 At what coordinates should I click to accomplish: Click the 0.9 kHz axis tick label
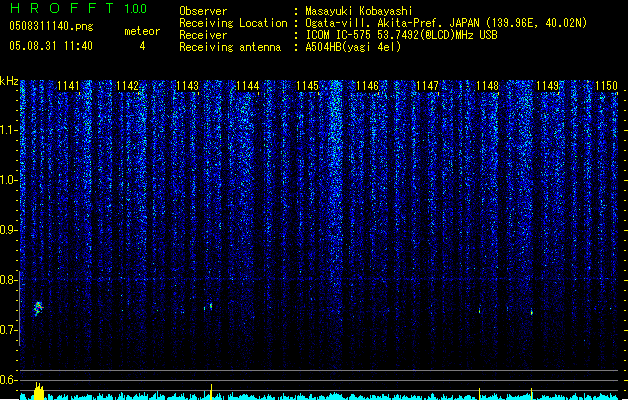coord(8,230)
